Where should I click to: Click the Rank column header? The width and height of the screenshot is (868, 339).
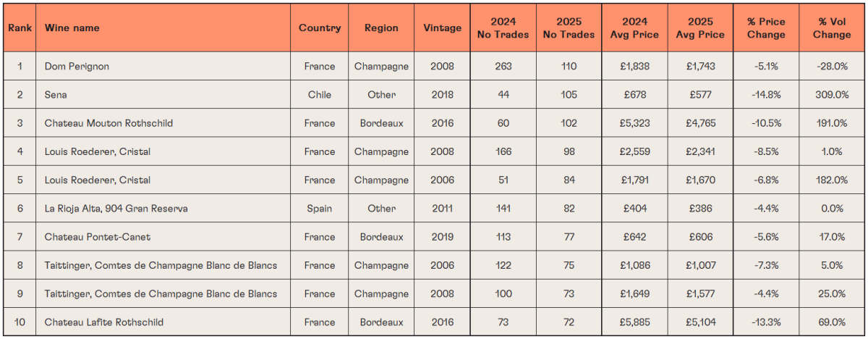tap(20, 28)
